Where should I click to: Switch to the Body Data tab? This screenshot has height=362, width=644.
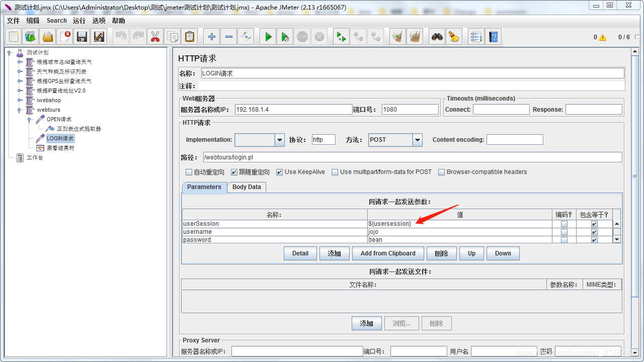(x=247, y=187)
